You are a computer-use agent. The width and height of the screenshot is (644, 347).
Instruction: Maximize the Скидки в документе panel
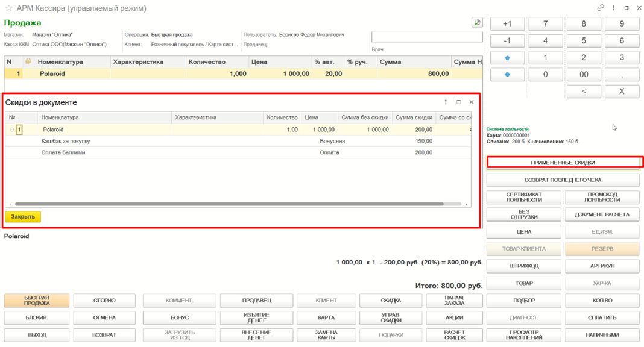point(459,102)
